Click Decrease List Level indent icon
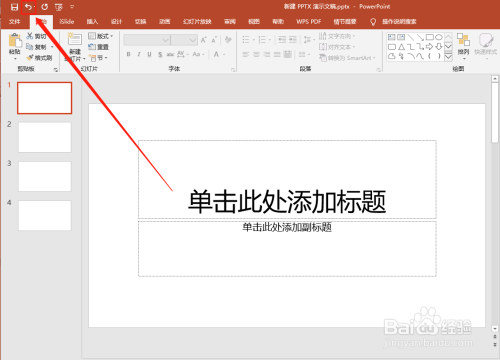The width and height of the screenshot is (500, 360). [282, 40]
